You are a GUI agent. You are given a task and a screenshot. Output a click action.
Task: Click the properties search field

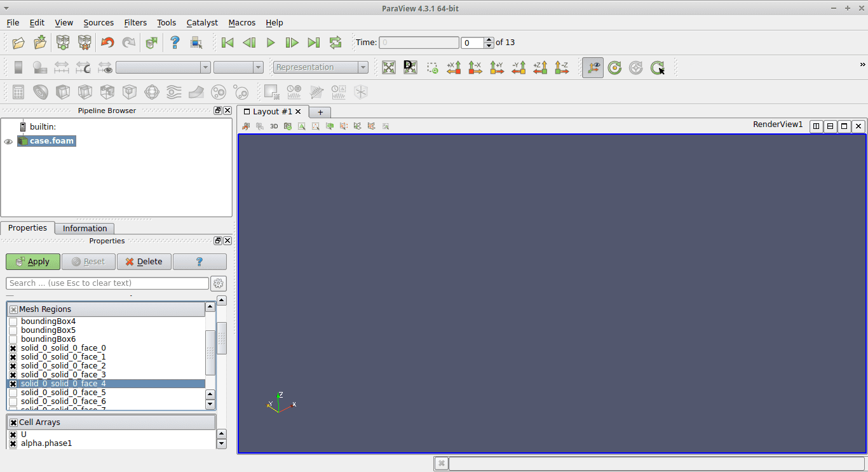[107, 283]
